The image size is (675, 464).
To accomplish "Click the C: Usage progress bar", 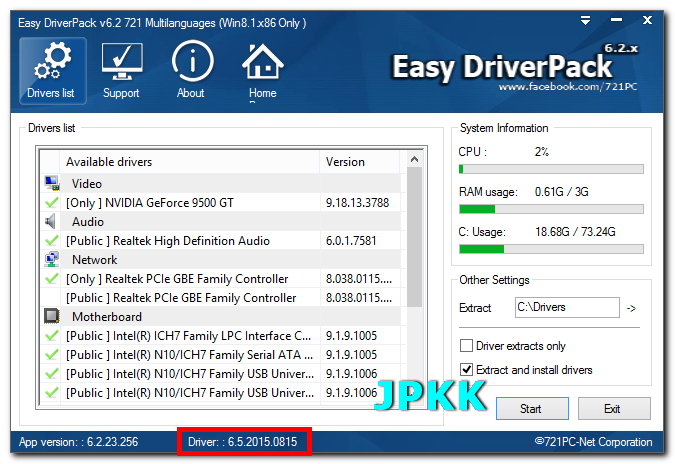I will tap(551, 249).
